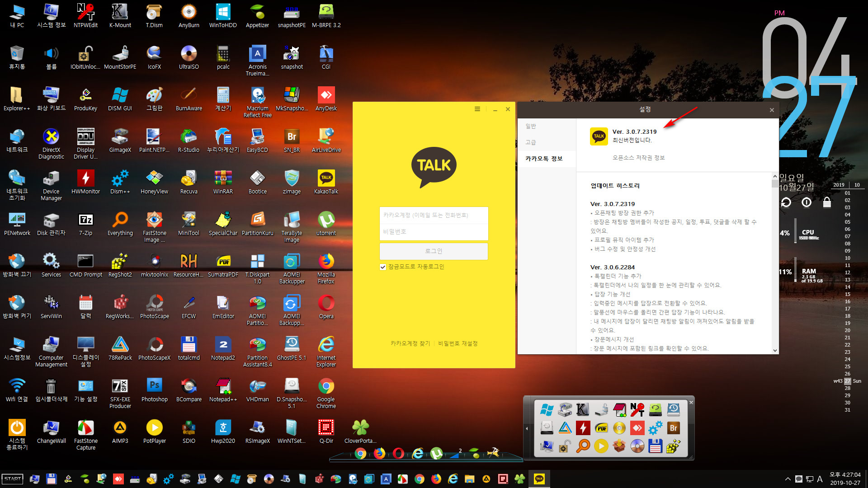Toggle 잠금모드로 자동로그인 checkbox
Image resolution: width=868 pixels, height=488 pixels.
coord(383,267)
